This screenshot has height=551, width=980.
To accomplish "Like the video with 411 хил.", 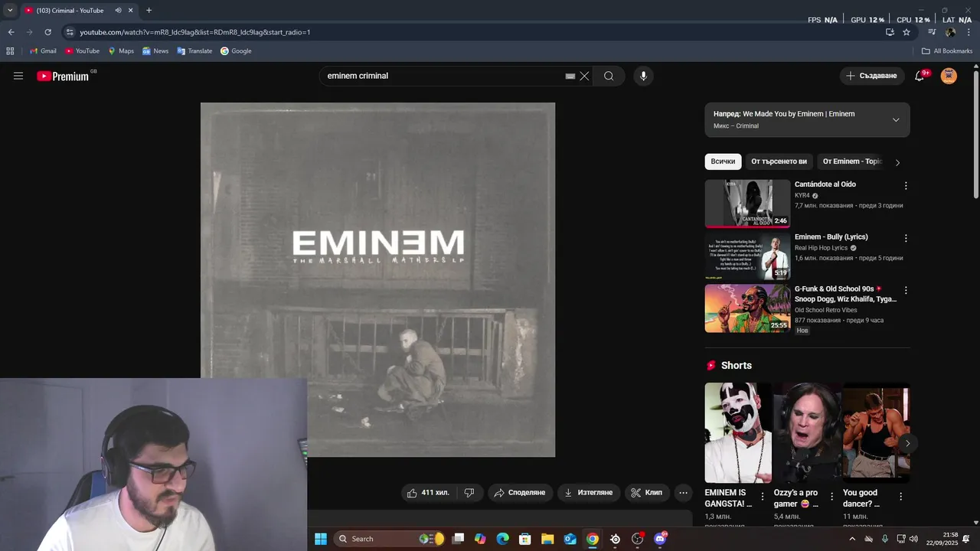I will pos(428,493).
